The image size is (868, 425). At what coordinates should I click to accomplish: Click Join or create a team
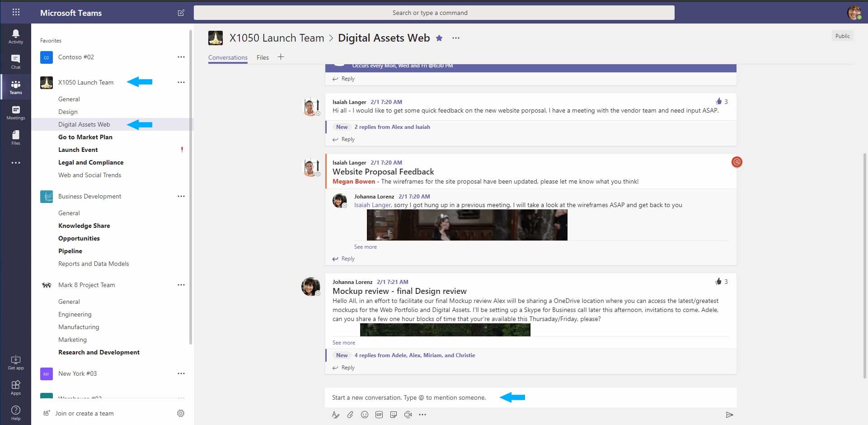[x=79, y=413]
